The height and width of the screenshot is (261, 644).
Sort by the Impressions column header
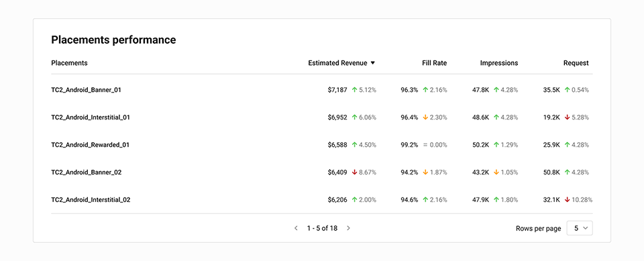pos(499,63)
